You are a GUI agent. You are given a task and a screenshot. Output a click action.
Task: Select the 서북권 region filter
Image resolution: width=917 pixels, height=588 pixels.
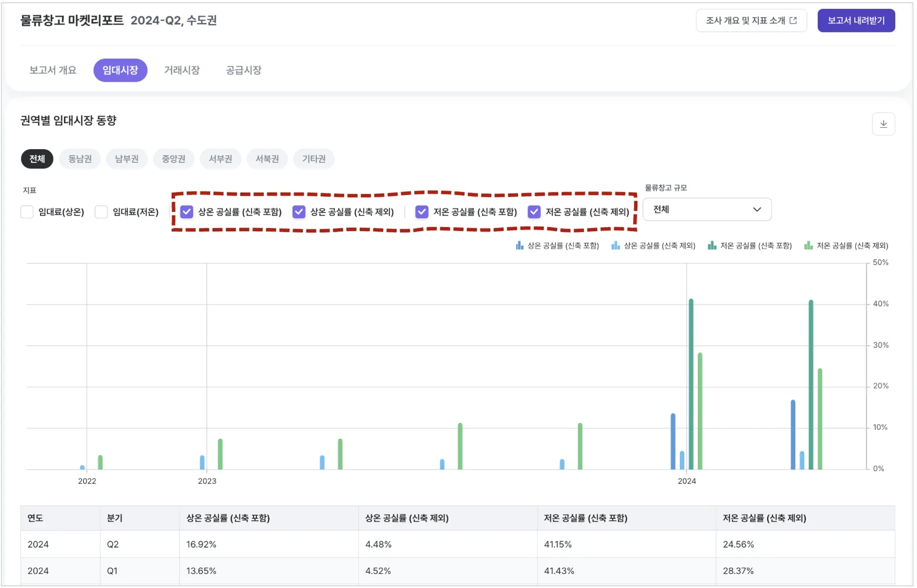(x=267, y=159)
